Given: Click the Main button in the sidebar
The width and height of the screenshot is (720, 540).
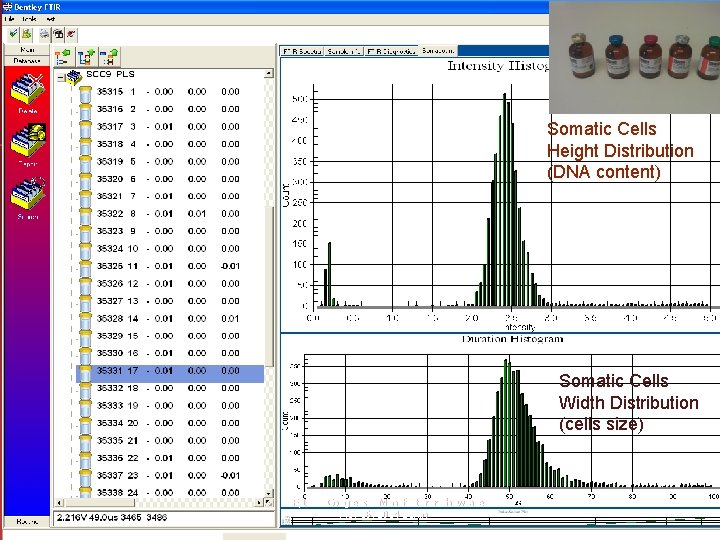Looking at the screenshot, I should click(27, 50).
